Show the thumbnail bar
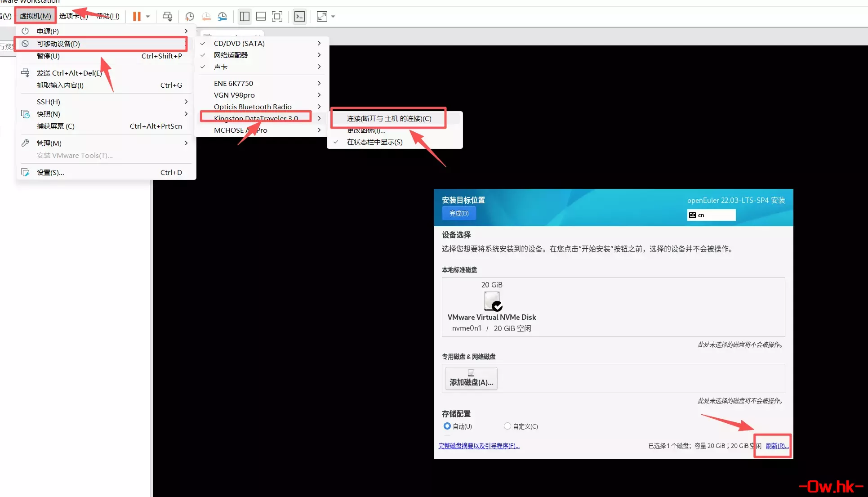Viewport: 868px width, 497px height. pos(261,16)
